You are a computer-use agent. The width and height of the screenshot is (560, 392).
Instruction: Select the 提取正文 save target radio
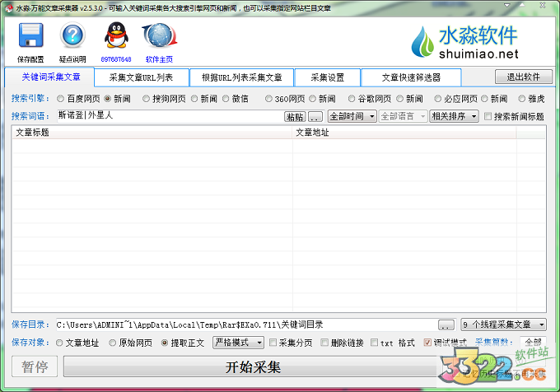tap(165, 343)
